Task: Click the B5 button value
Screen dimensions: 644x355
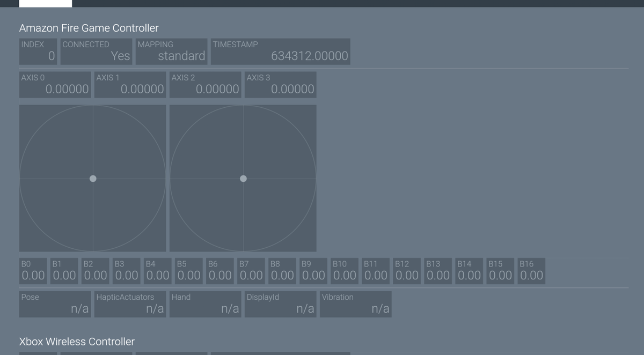Action: 189,271
